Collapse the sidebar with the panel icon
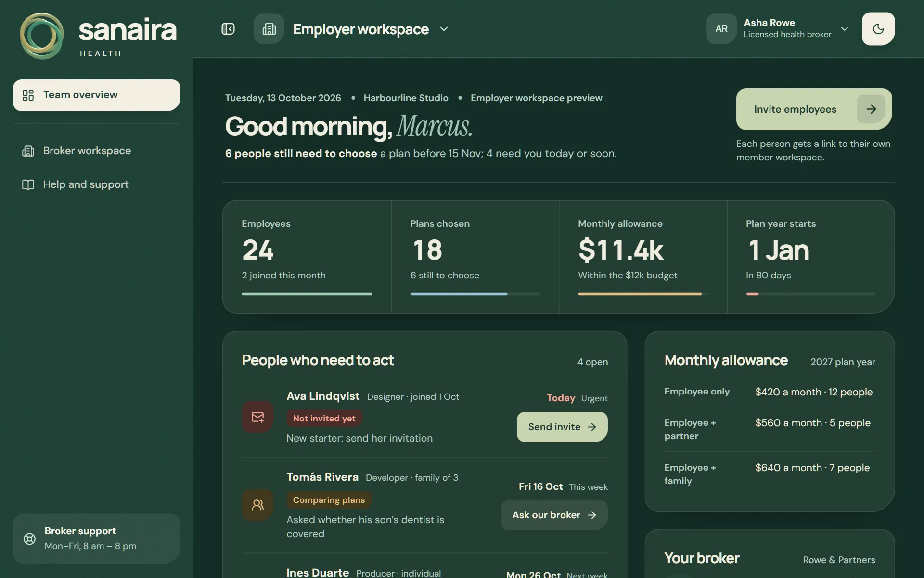Image resolution: width=924 pixels, height=578 pixels. 228,29
